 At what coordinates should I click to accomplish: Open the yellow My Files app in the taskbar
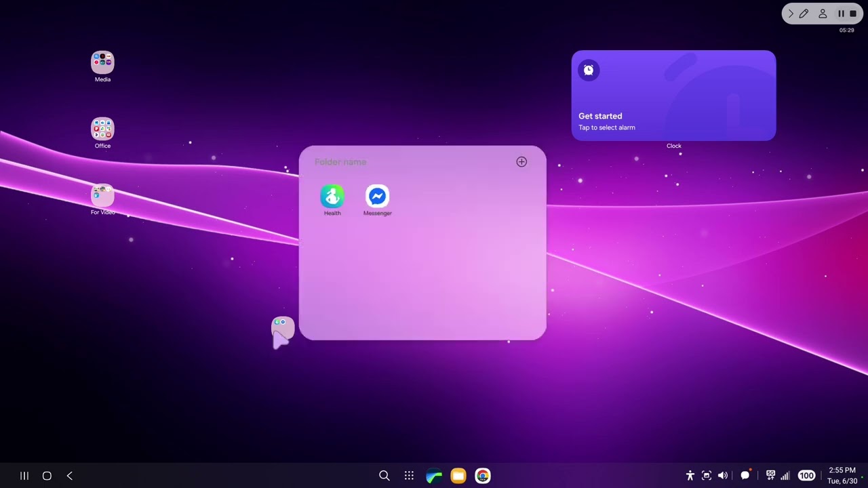pyautogui.click(x=458, y=476)
